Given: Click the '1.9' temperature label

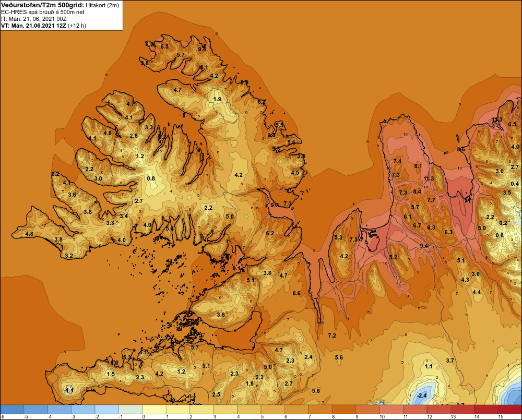Looking at the screenshot, I should point(217,99).
